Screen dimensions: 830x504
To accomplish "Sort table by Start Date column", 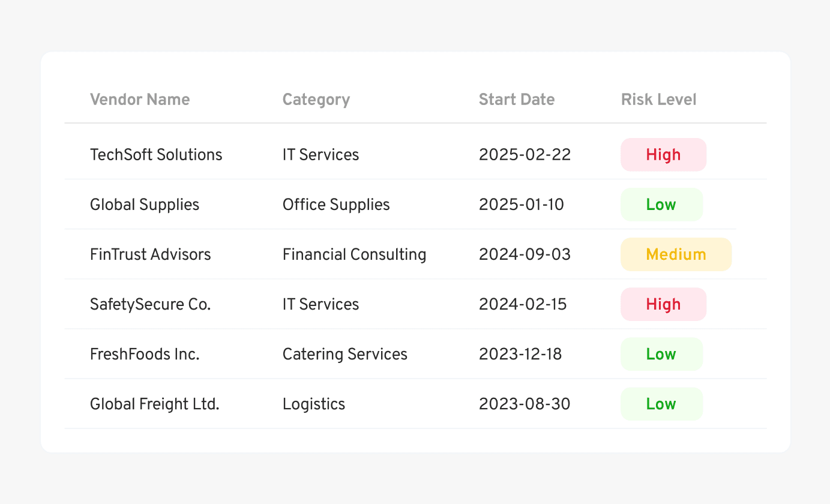I will pyautogui.click(x=517, y=100).
